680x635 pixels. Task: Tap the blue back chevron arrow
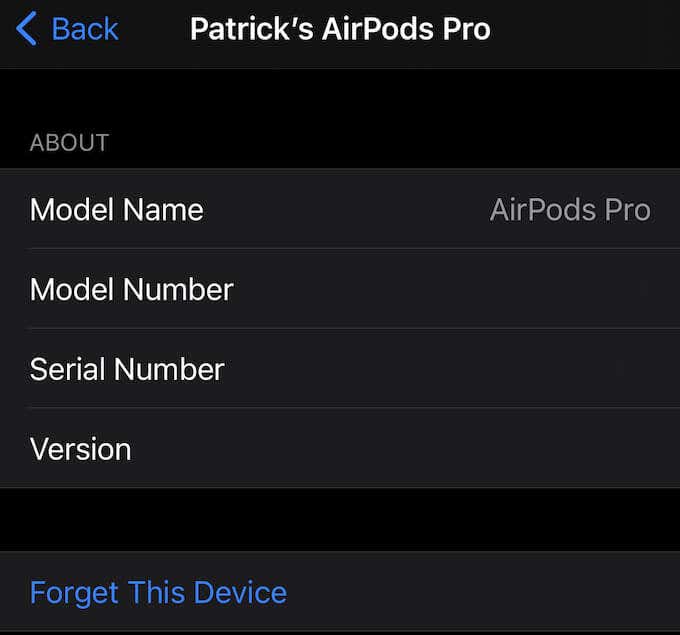point(27,29)
